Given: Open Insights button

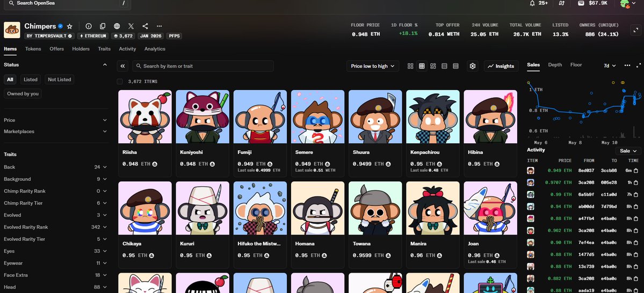Looking at the screenshot, I should (502, 66).
